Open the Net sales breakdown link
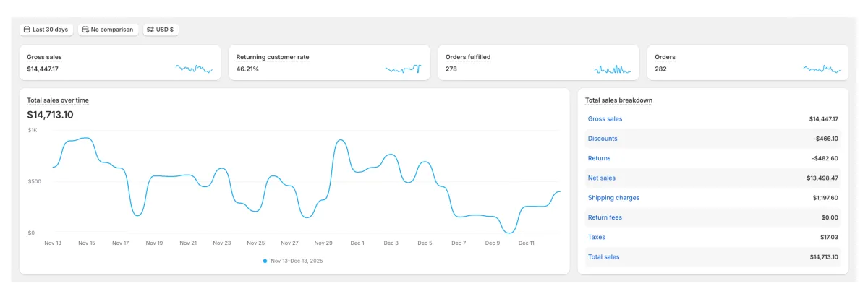Image resolution: width=868 pixels, height=299 pixels. (602, 178)
